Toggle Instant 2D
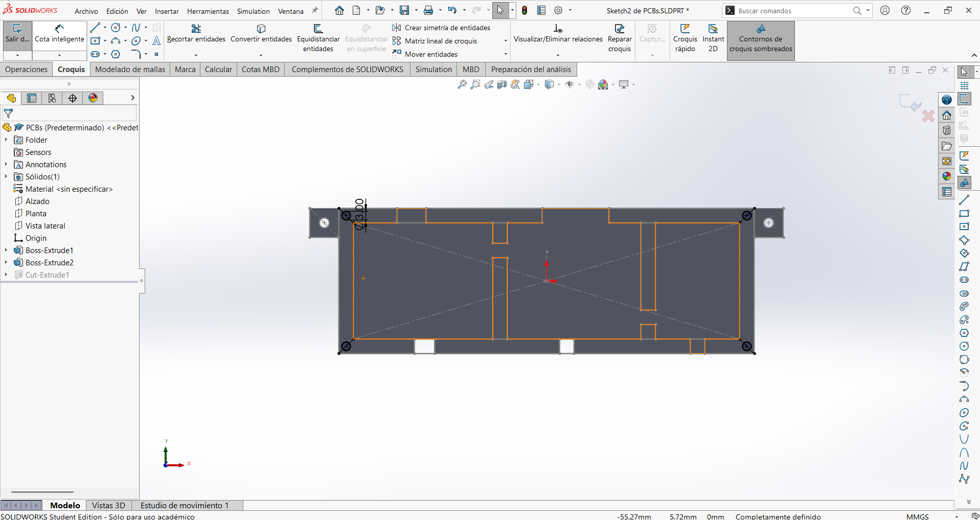Screen dimensions: 980x520 coord(713,38)
